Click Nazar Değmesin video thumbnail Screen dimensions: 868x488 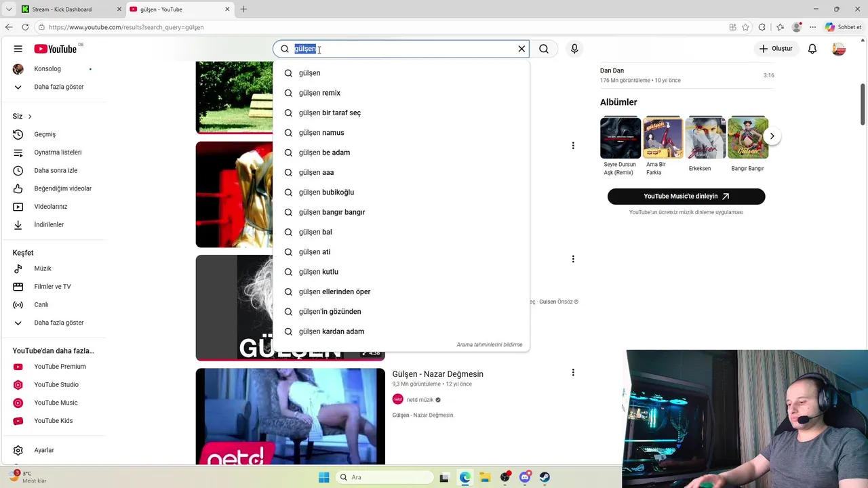(290, 416)
